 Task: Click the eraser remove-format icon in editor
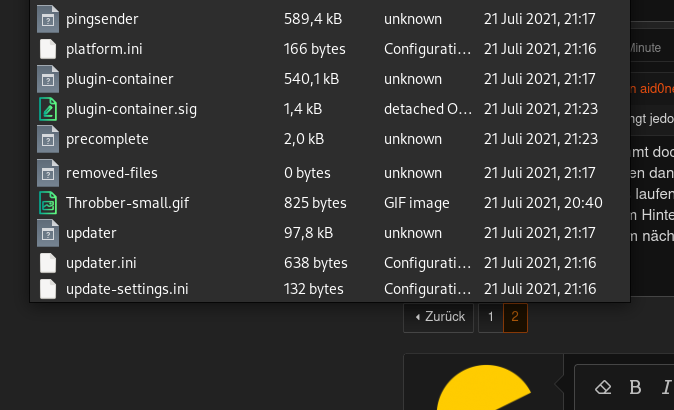603,387
